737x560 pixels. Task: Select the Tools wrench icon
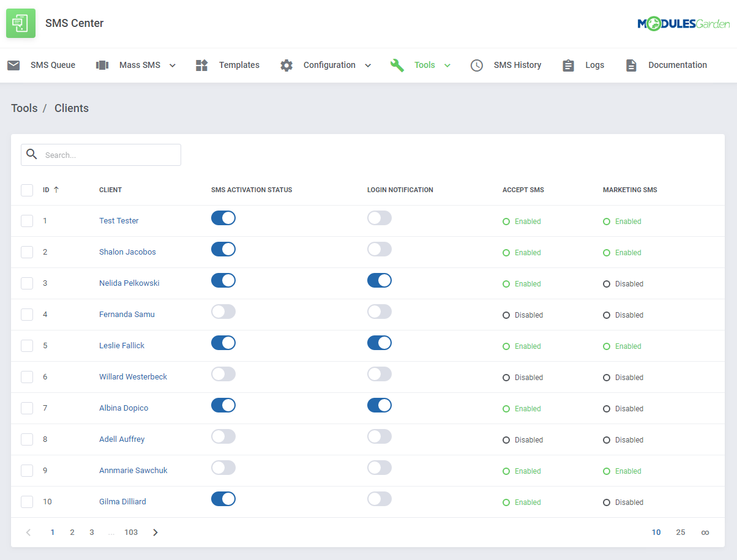pyautogui.click(x=397, y=64)
